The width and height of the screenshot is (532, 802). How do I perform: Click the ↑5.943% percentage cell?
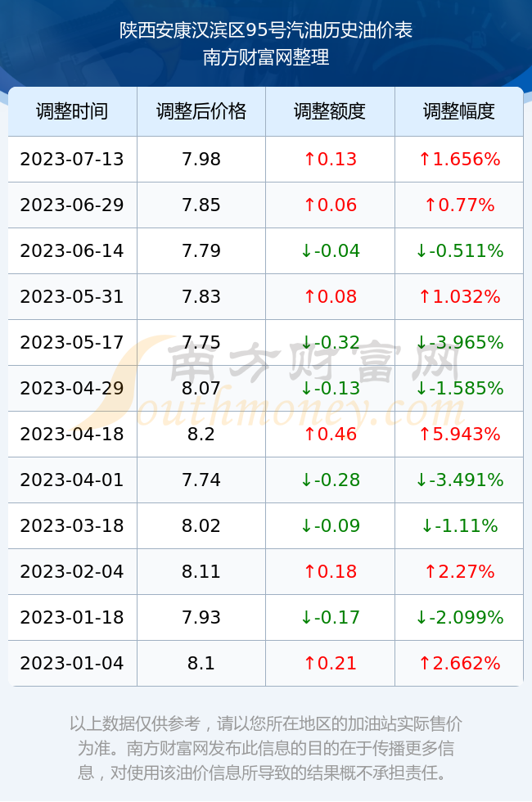coord(459,435)
